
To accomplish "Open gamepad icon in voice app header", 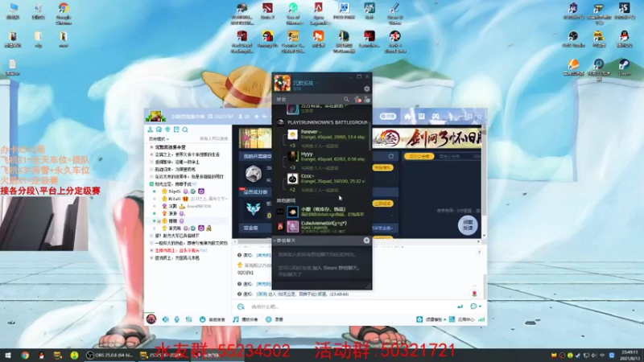I will pyautogui.click(x=436, y=117).
